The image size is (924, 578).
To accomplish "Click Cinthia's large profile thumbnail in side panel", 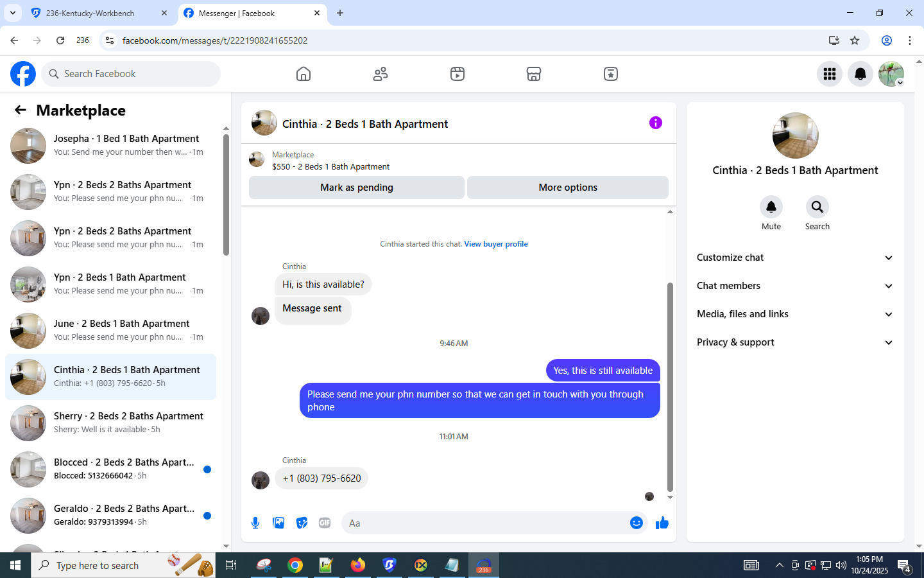I will (x=795, y=136).
